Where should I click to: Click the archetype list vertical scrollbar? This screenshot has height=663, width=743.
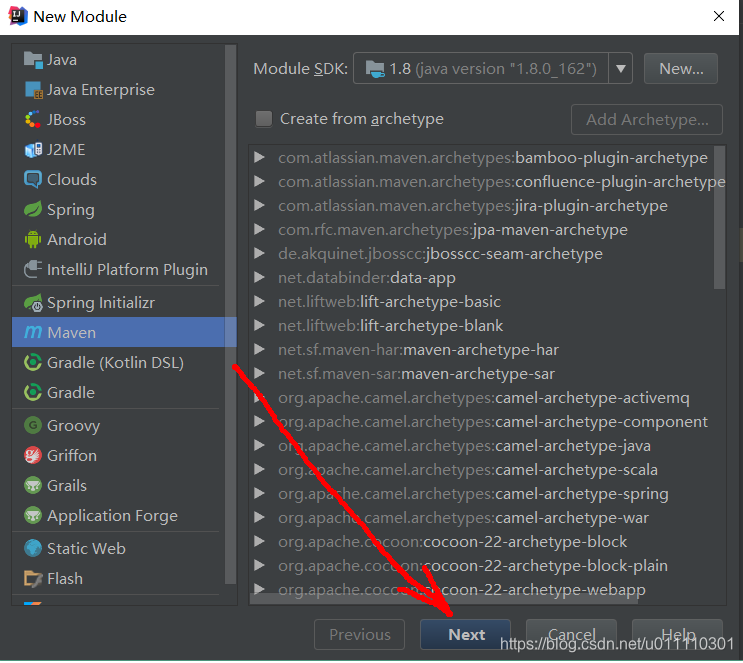719,217
